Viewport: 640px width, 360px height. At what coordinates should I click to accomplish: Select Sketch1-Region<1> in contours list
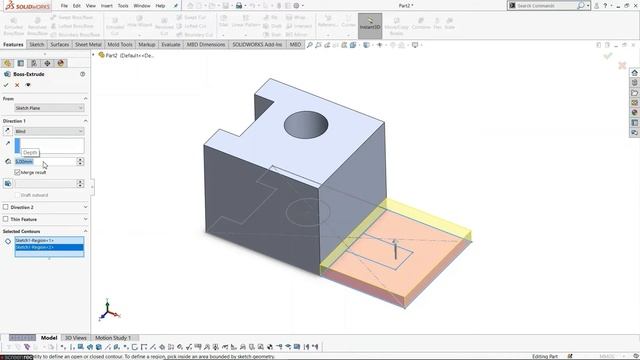point(49,240)
